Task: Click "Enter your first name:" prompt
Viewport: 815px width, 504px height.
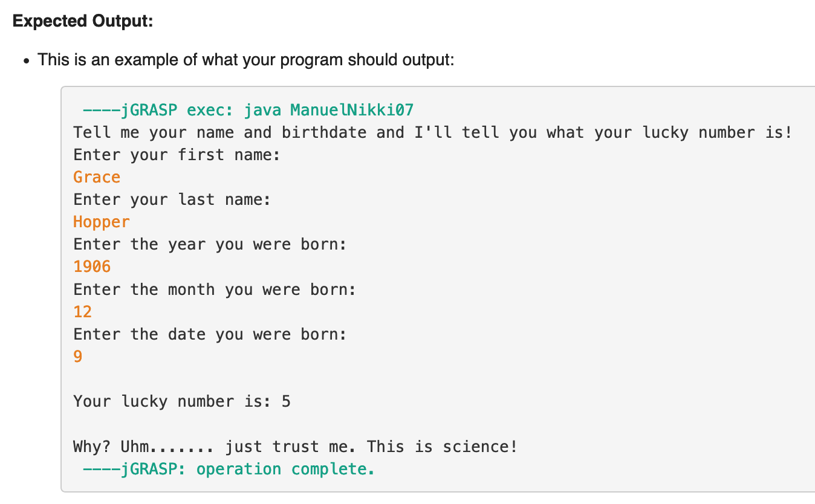Action: [177, 155]
